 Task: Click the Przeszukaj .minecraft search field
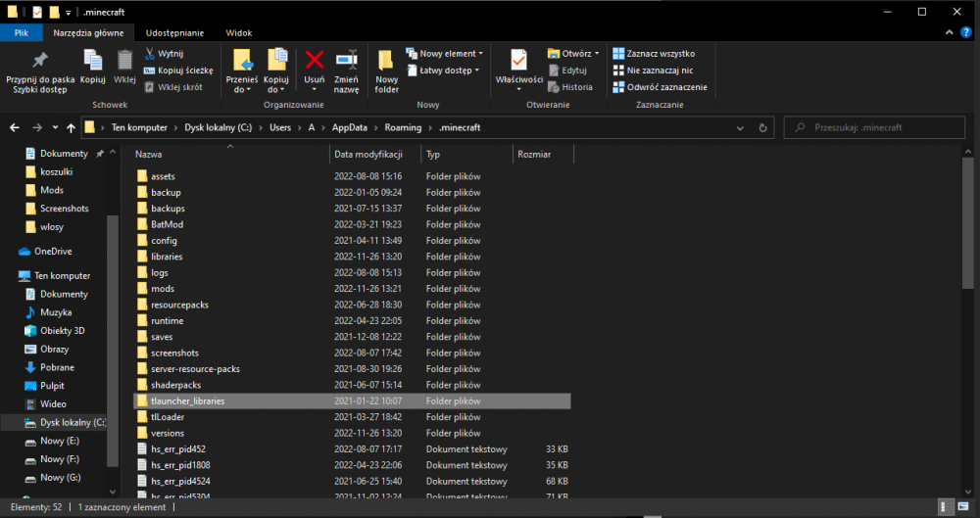882,127
